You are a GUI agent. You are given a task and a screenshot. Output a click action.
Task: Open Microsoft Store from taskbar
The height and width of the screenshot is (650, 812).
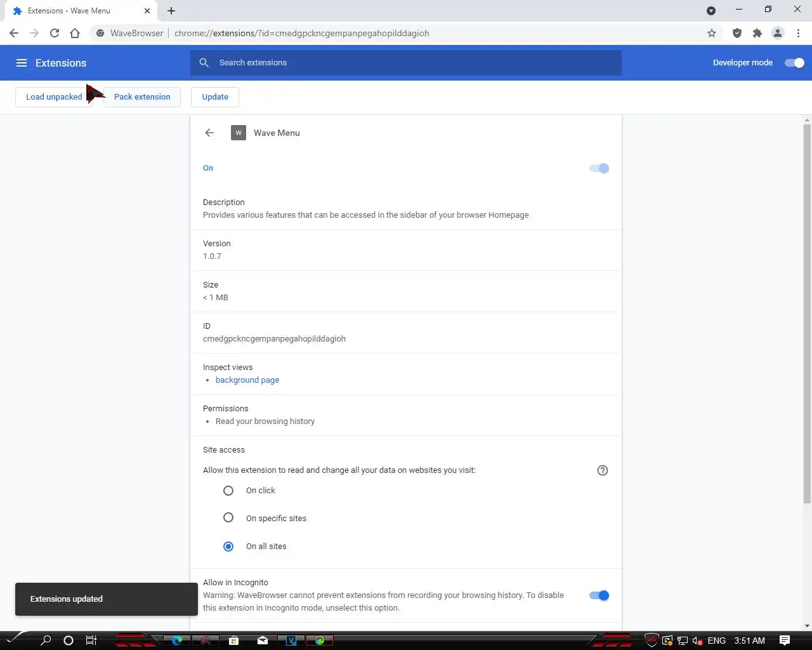tap(233, 640)
